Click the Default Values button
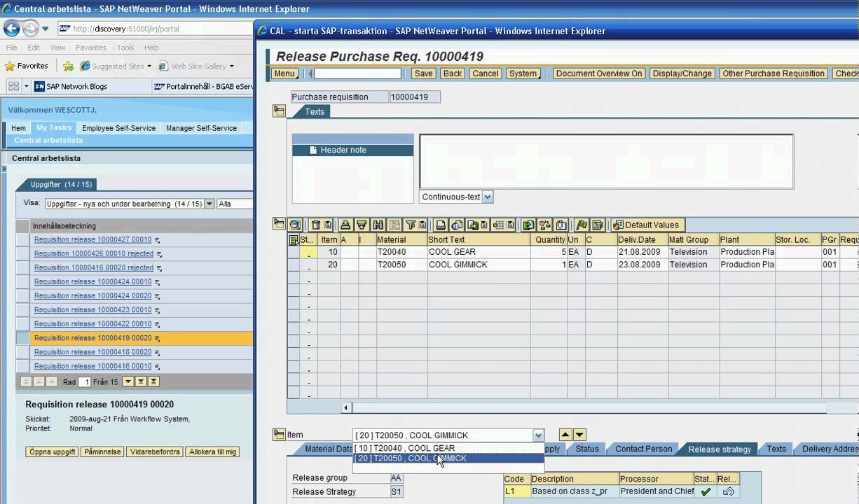859x504 pixels. point(647,225)
